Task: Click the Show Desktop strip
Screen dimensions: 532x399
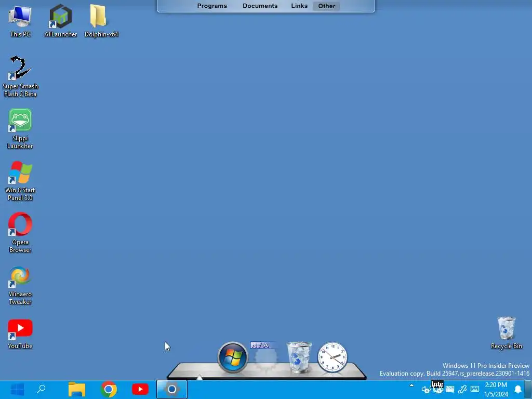Action: (528, 390)
